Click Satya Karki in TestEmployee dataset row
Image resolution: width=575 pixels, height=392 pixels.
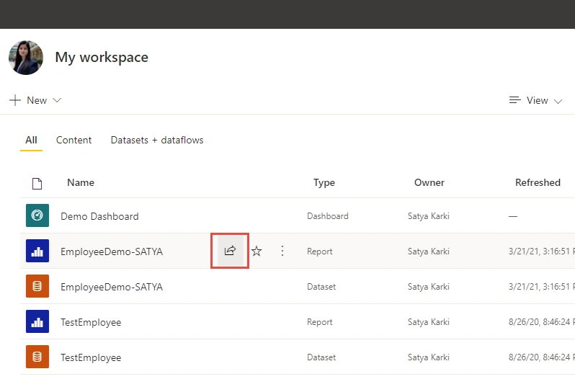coord(428,357)
